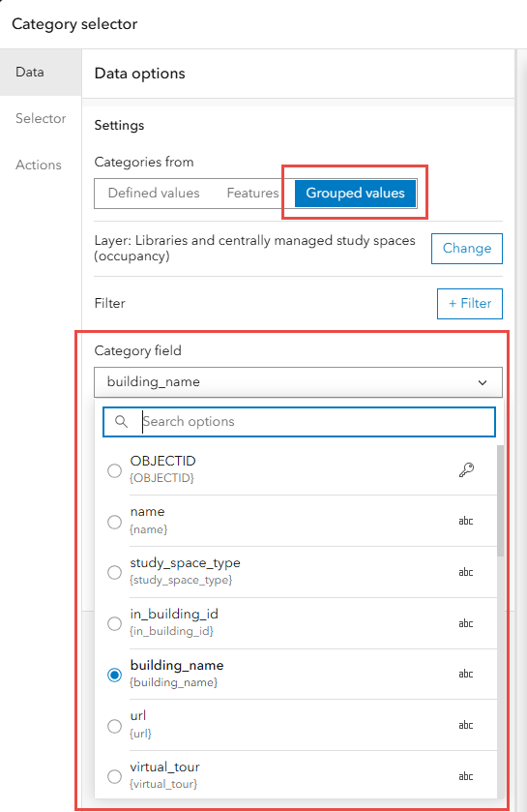Screen dimensions: 527x812
Task: Collapse the Category field dropdown chevron
Action: (483, 382)
